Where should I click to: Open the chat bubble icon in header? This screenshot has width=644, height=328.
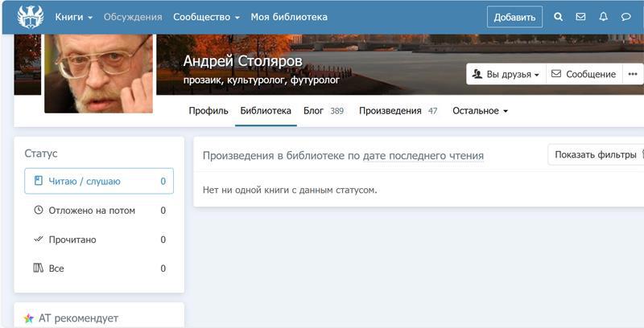pos(626,17)
